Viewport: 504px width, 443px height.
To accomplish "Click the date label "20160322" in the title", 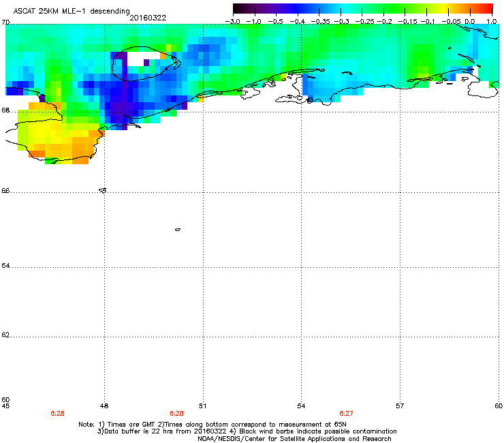I will [x=148, y=18].
